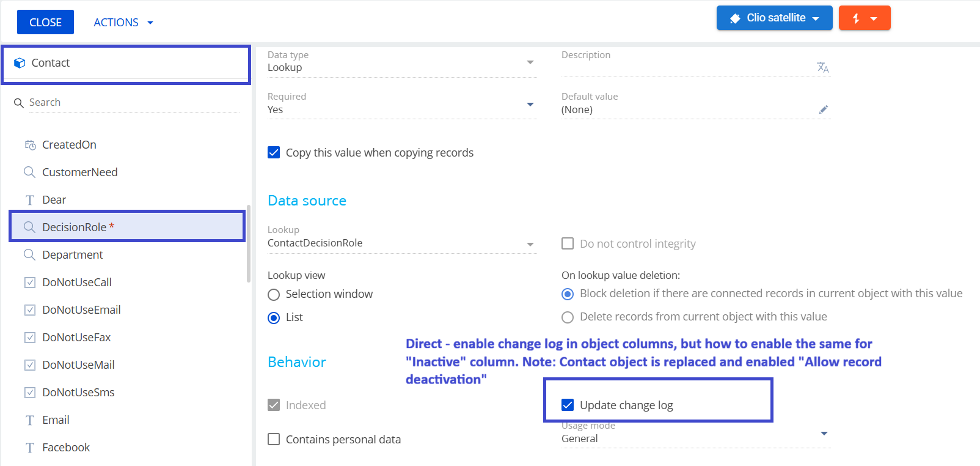The width and height of the screenshot is (980, 466).
Task: Open the Clio satellite menu
Action: pyautogui.click(x=774, y=18)
